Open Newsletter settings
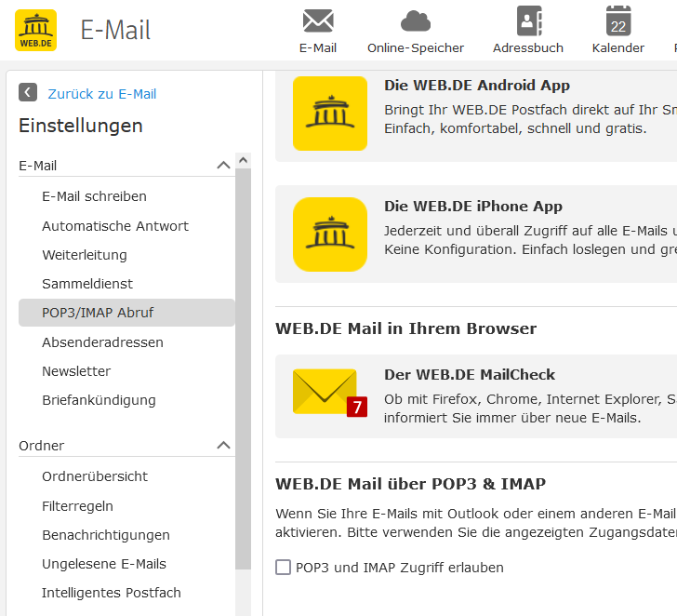The height and width of the screenshot is (616, 677). [76, 371]
